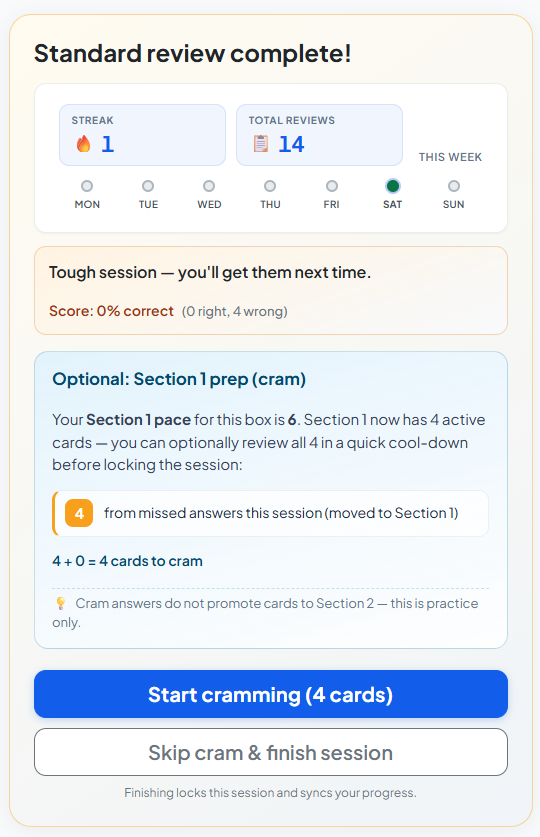Click the '4 + 0 = 4 cards to cram' text
The height and width of the screenshot is (837, 540).
128,561
